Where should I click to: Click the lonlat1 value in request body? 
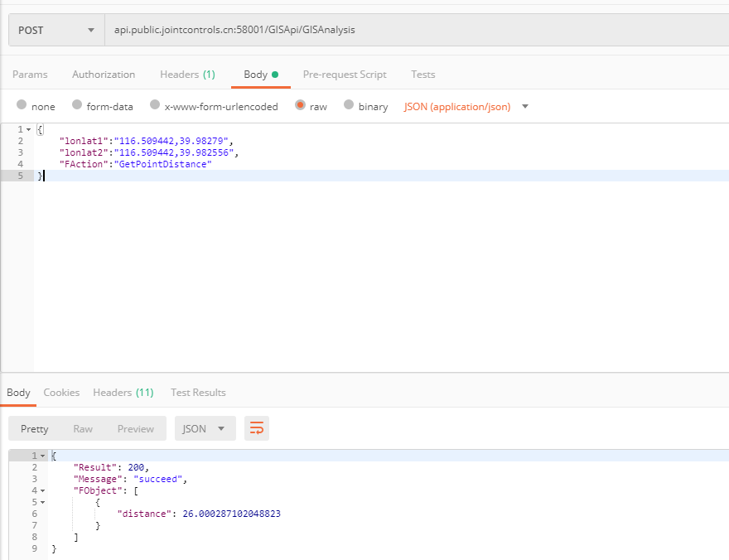171,141
